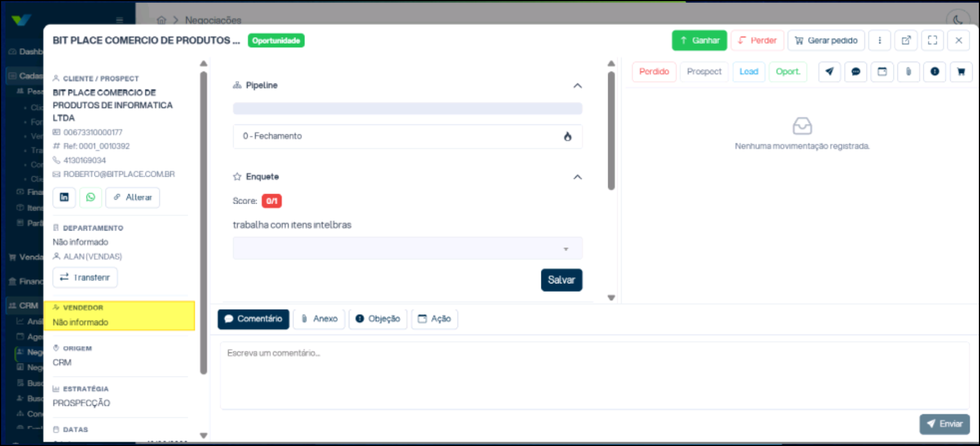Open the LinkedIn icon button
This screenshot has height=446, width=980.
tap(64, 197)
